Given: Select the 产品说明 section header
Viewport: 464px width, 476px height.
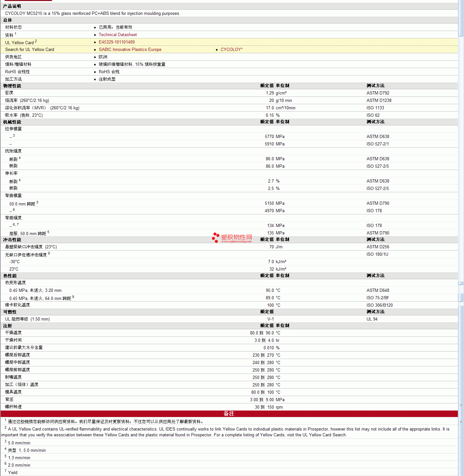Looking at the screenshot, I should point(12,6).
